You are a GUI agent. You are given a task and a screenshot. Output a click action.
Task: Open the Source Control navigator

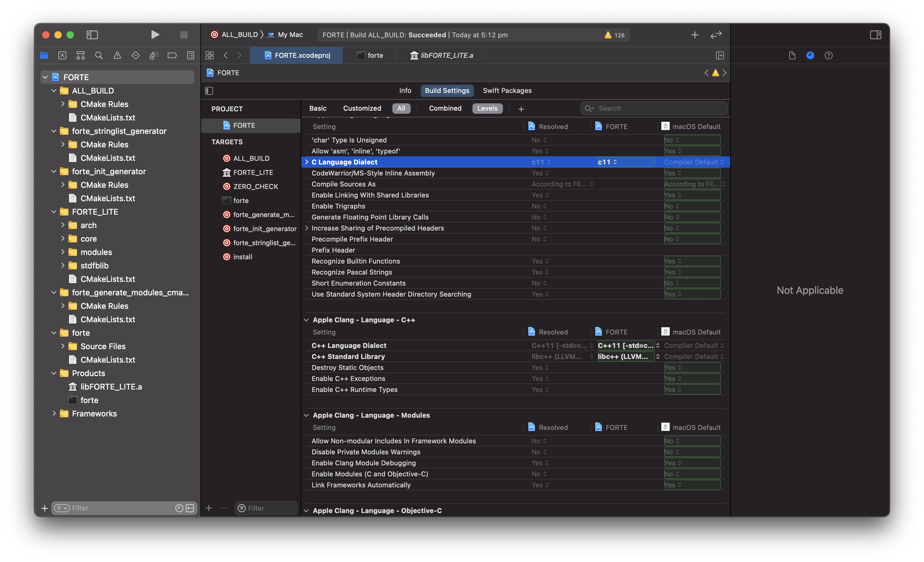62,56
